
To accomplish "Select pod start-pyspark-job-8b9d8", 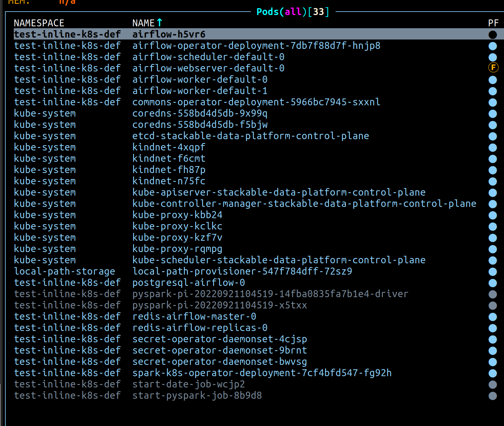I will click(197, 396).
